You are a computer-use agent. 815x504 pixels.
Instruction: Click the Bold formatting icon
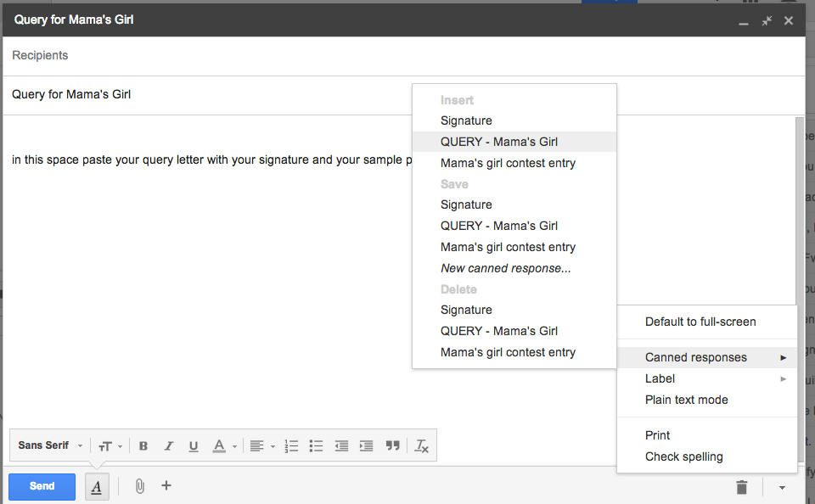(x=143, y=445)
